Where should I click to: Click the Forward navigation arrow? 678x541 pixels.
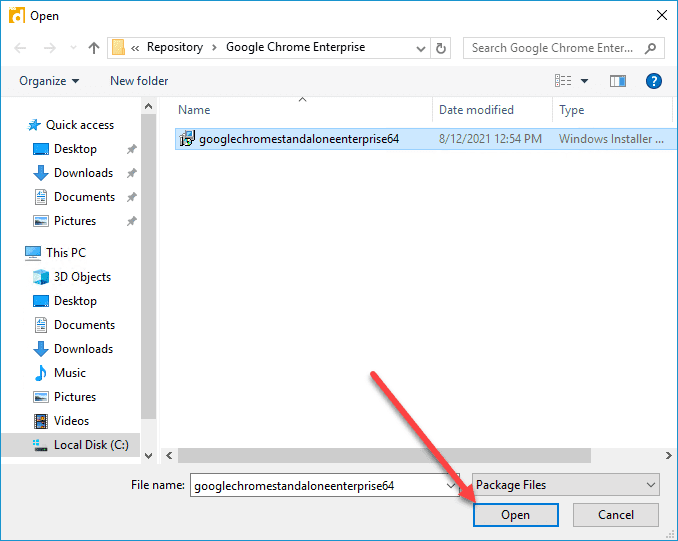coord(50,48)
